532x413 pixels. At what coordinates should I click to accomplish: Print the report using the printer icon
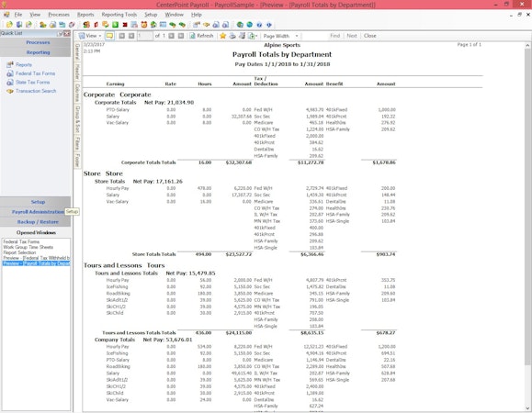click(232, 36)
